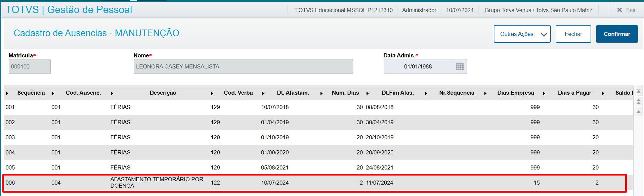Click FÉRIAS description in row 003

[120, 137]
